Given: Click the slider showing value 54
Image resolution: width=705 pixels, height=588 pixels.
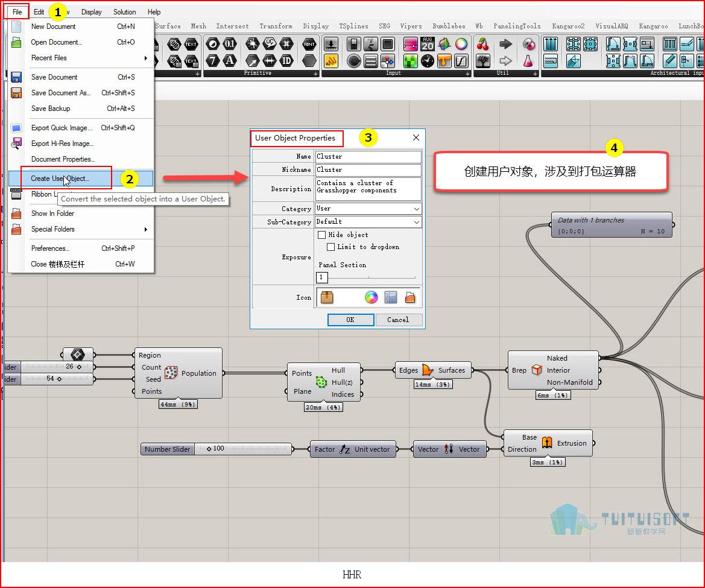Looking at the screenshot, I should [48, 379].
